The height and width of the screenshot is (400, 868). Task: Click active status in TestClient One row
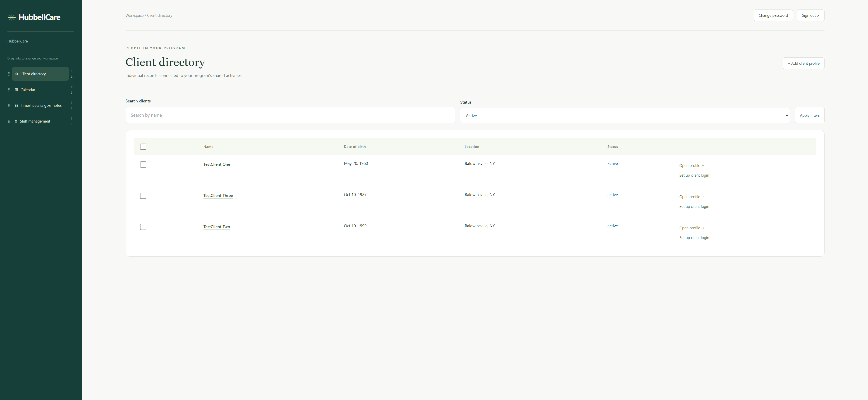[x=613, y=164]
